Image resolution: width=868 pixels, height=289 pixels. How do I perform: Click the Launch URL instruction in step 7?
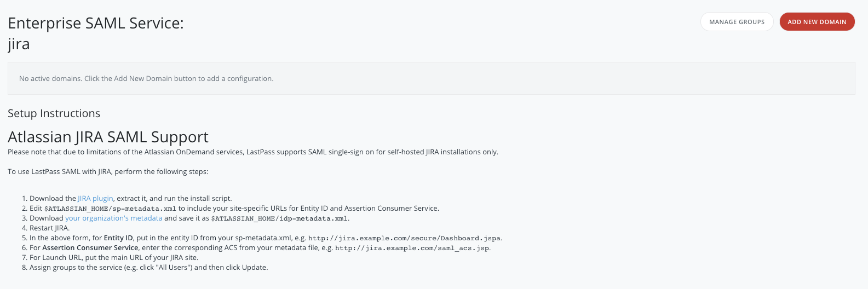click(114, 257)
